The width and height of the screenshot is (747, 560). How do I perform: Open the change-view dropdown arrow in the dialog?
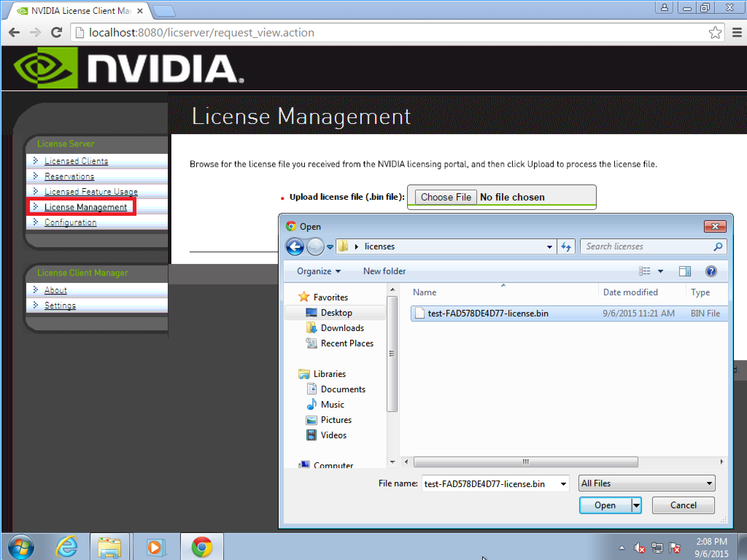pos(660,271)
